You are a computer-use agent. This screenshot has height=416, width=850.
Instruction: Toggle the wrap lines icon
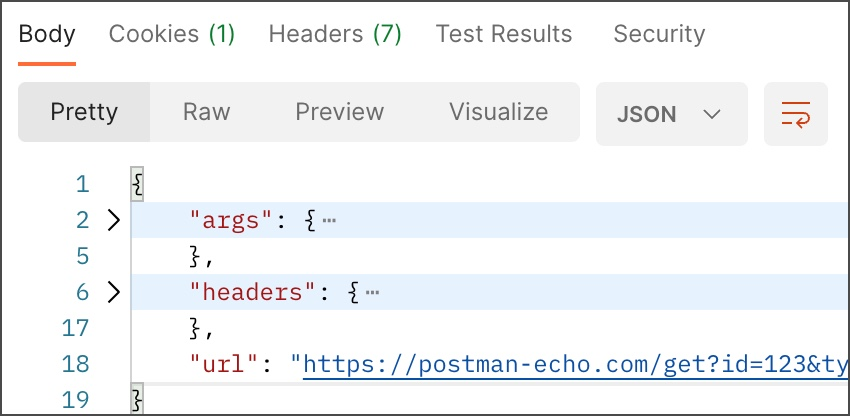tap(796, 114)
